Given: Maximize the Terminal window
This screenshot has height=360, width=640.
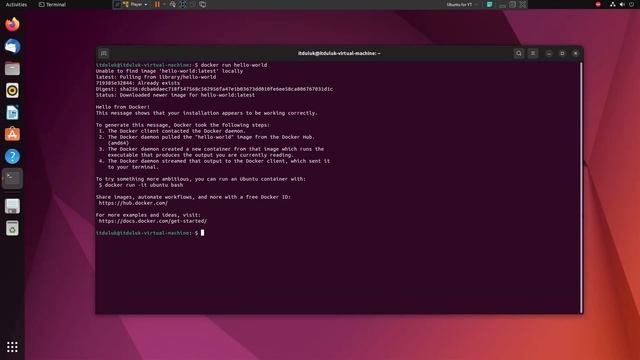Looking at the screenshot, I should pos(562,53).
